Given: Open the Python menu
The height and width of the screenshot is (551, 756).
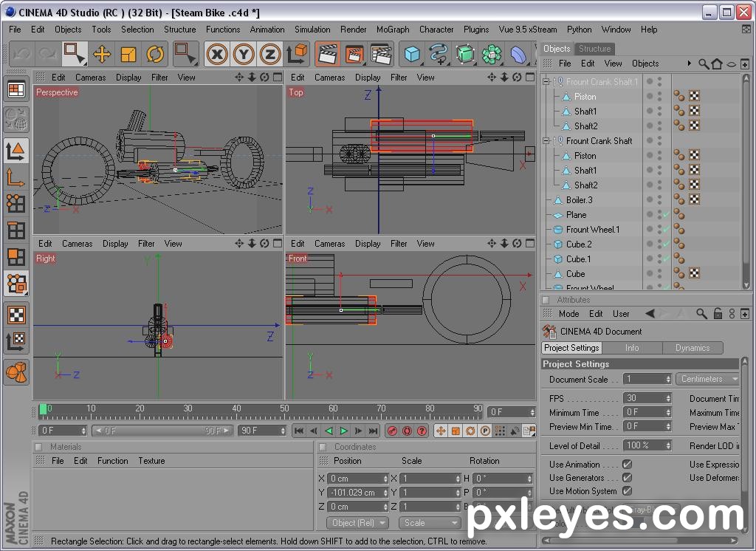Looking at the screenshot, I should 579,30.
